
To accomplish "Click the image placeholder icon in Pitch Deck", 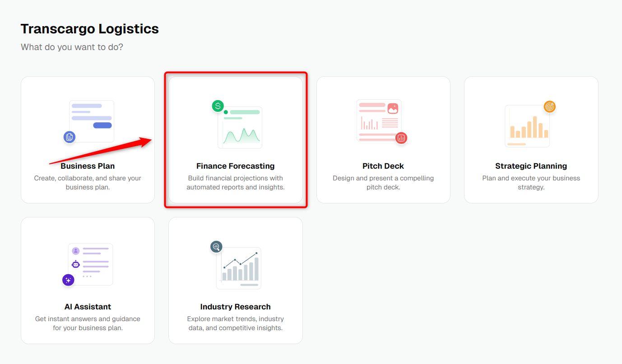I will point(393,109).
